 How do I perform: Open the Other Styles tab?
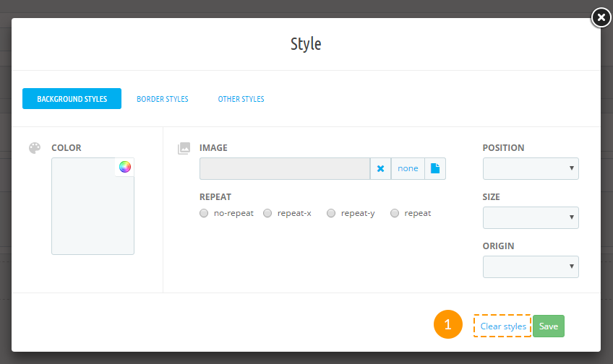coord(241,99)
